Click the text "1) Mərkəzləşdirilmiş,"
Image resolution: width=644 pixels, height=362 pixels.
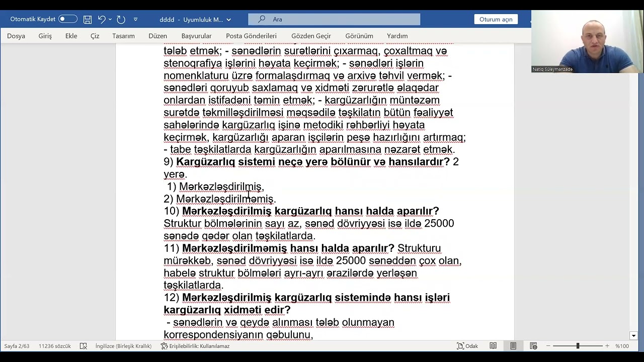tap(215, 187)
